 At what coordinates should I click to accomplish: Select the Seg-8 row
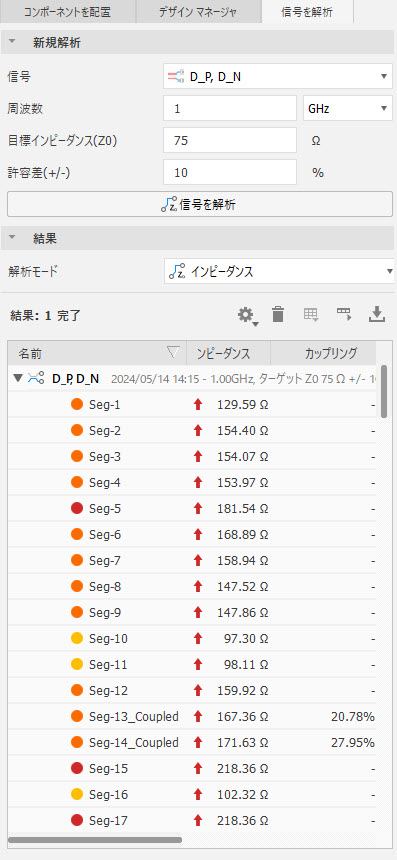[x=192, y=587]
